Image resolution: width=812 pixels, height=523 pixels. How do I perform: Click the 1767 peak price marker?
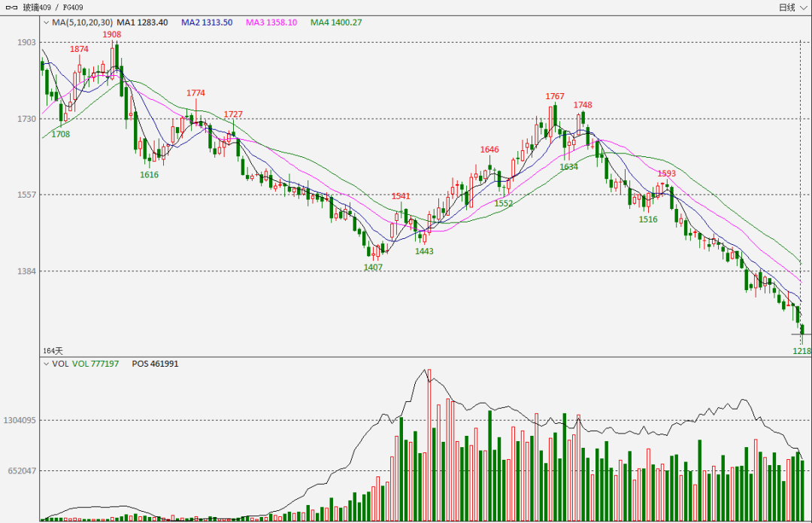(x=555, y=97)
